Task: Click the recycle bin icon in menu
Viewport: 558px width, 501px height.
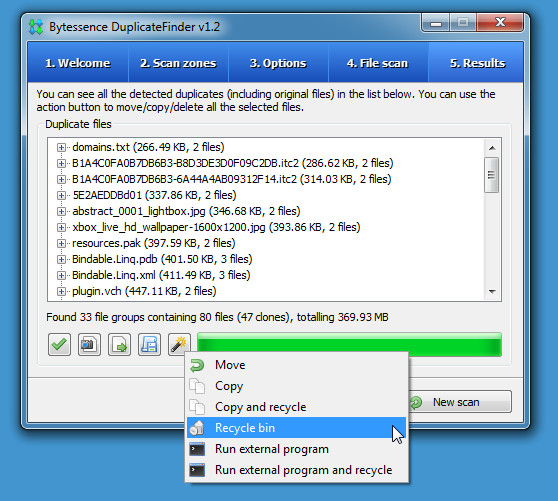Action: (x=197, y=428)
